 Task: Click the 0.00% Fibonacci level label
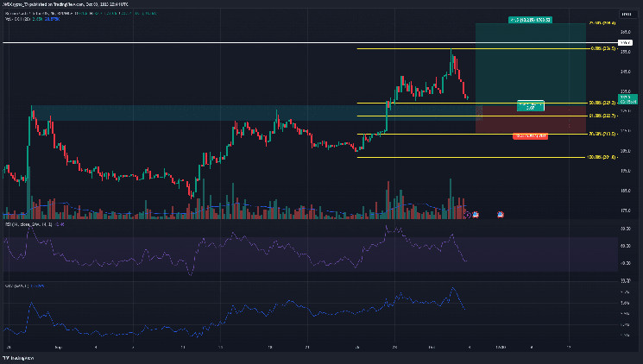click(x=602, y=48)
